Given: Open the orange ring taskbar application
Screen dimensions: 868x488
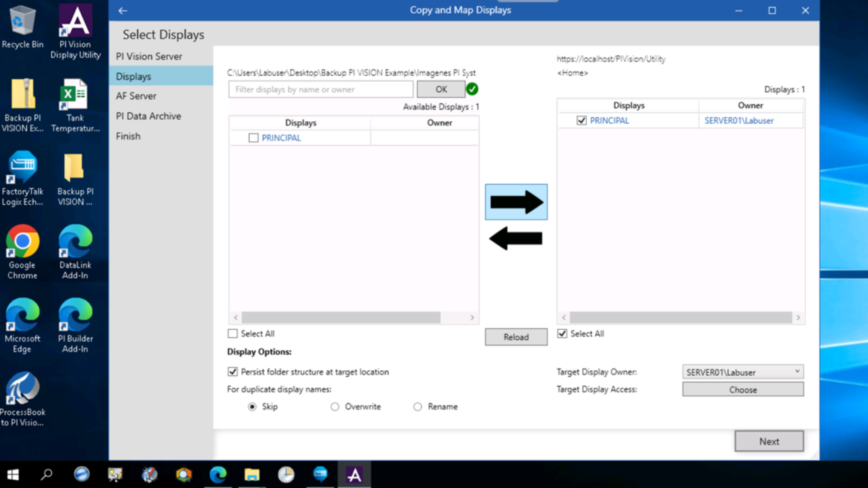Looking at the screenshot, I should (x=184, y=474).
